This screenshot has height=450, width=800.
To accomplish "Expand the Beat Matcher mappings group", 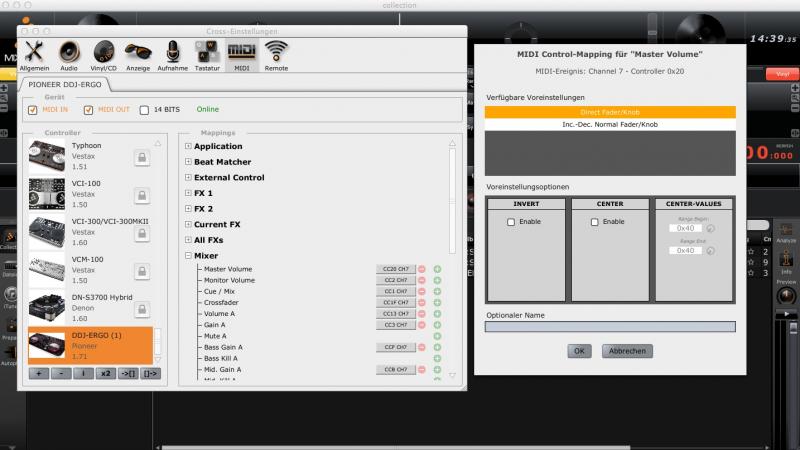I will coord(188,162).
